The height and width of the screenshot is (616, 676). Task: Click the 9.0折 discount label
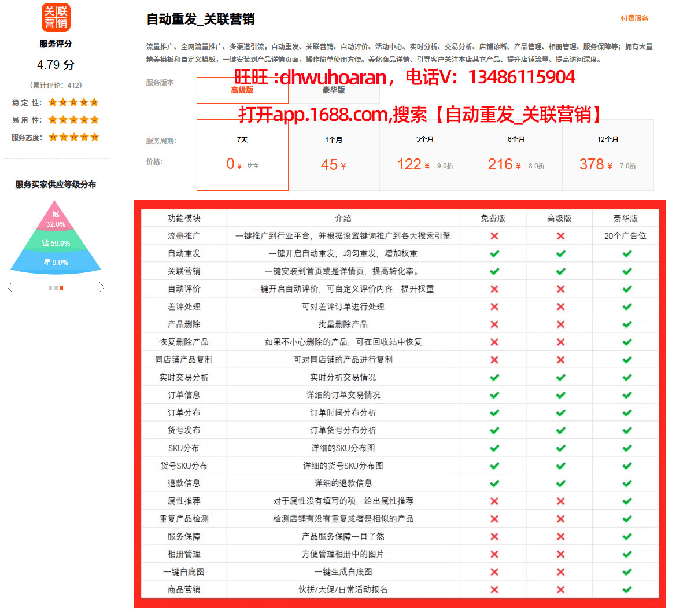click(x=445, y=165)
